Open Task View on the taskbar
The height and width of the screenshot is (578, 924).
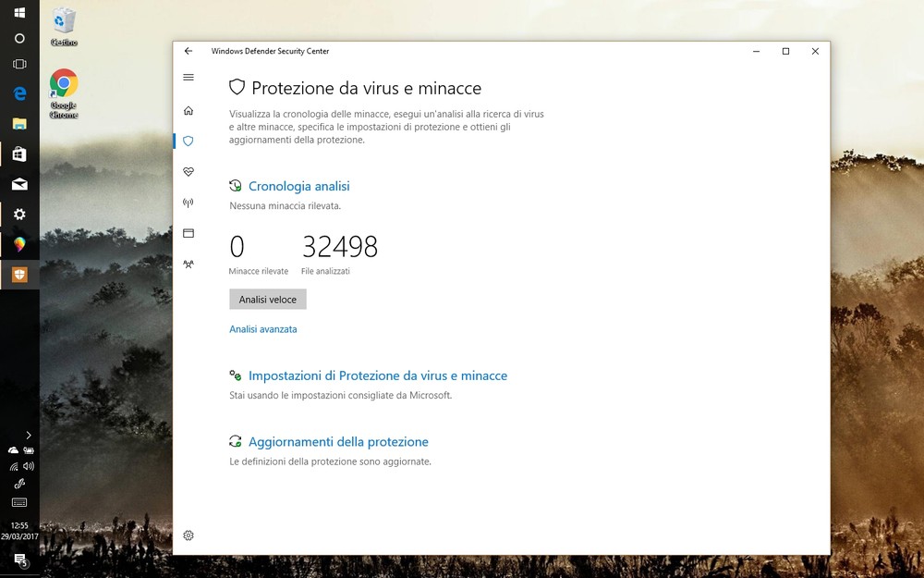[x=19, y=64]
